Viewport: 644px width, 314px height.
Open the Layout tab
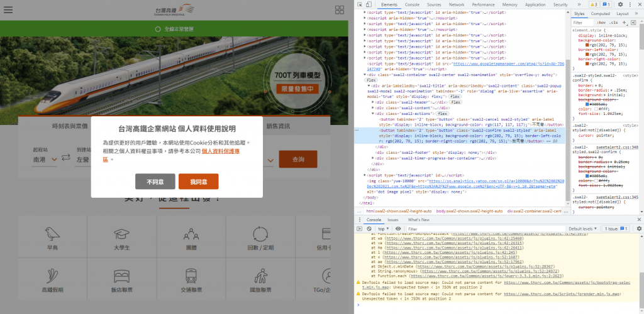click(622, 14)
